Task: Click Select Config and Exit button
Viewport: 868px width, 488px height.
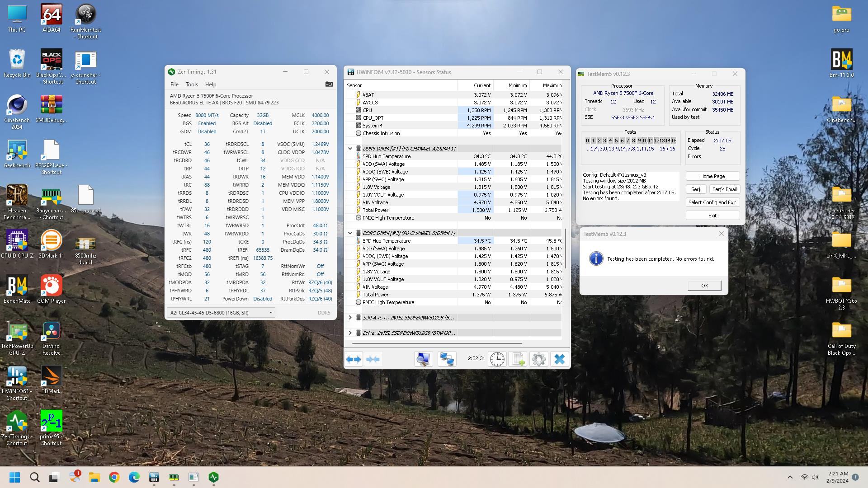Action: click(x=712, y=202)
